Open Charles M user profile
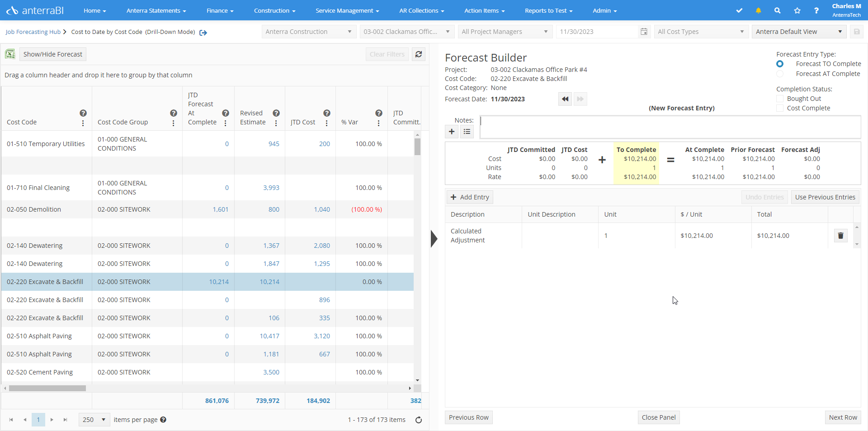This screenshot has height=431, width=868. pos(846,10)
